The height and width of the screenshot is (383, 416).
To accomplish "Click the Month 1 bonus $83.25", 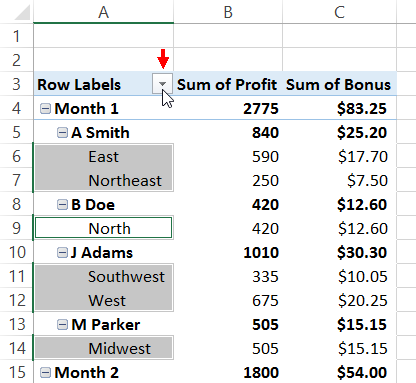I will [362, 109].
